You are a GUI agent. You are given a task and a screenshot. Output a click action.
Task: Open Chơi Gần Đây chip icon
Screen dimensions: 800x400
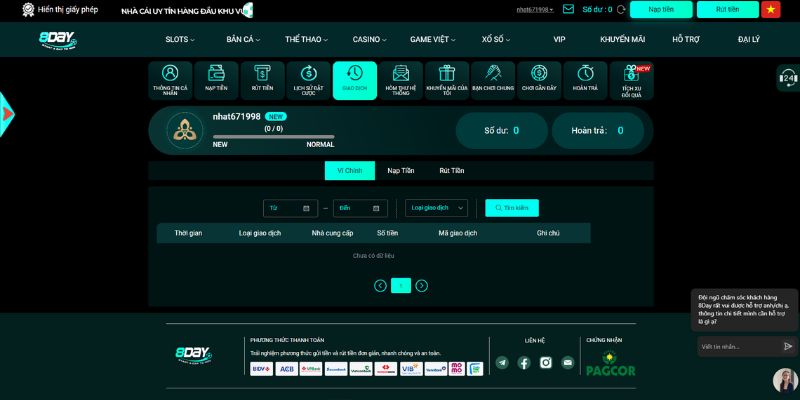[539, 80]
